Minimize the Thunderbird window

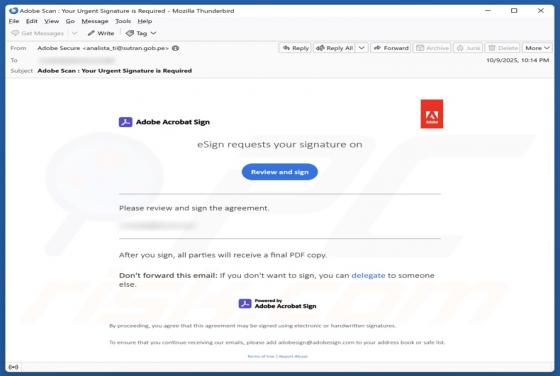[x=488, y=11]
